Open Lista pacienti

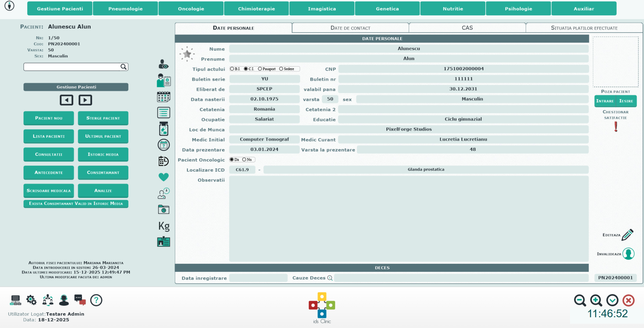(49, 136)
